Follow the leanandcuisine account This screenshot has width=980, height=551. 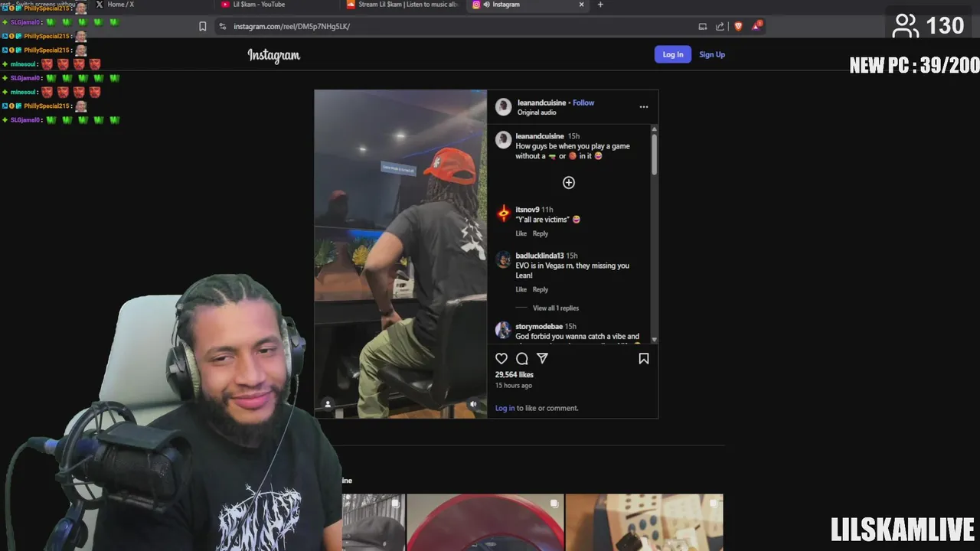(x=583, y=103)
